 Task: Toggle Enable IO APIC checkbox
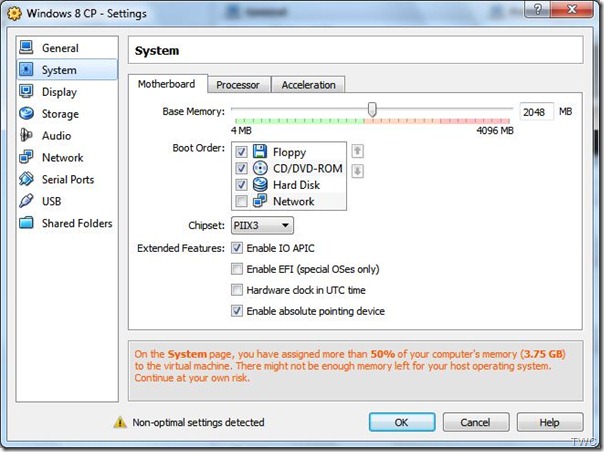pyautogui.click(x=237, y=248)
